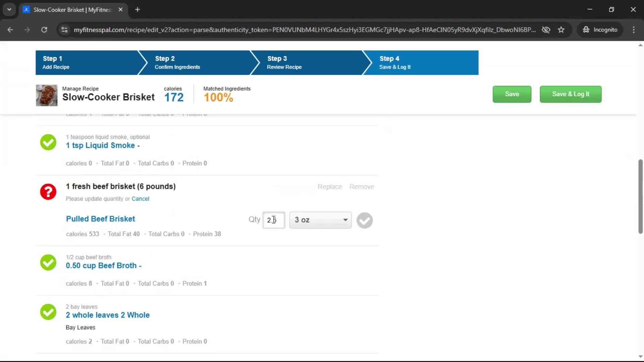Go to Step 1 Add Recipe

87,63
